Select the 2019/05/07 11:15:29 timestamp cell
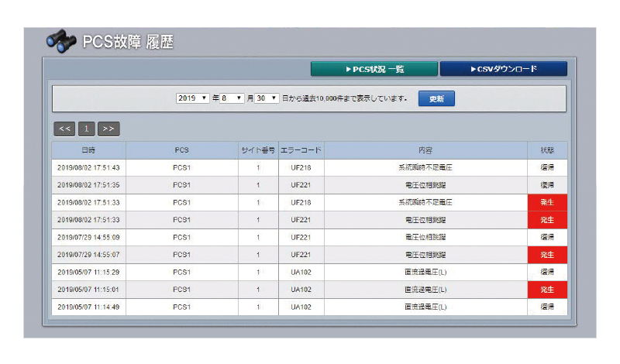The image size is (620, 364). (x=88, y=272)
